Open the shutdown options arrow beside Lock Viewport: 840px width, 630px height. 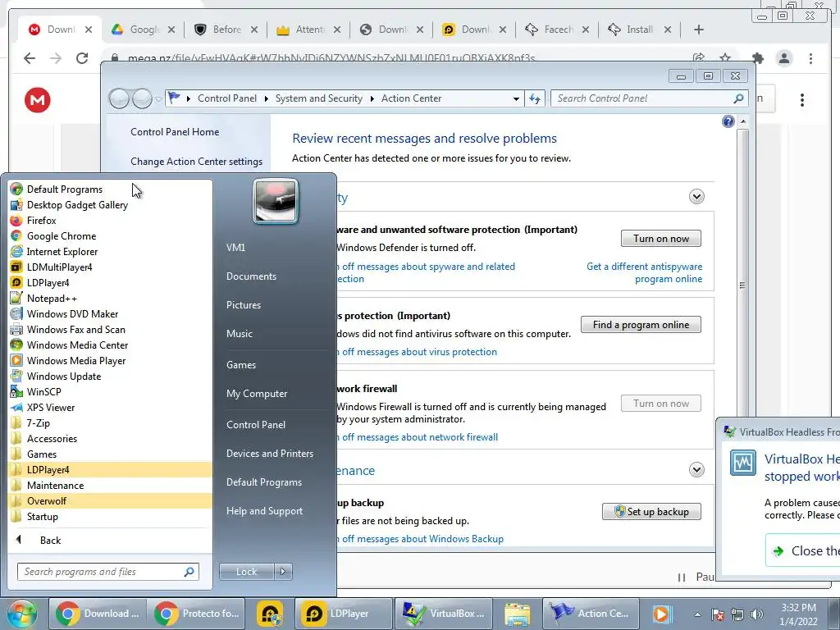tap(283, 572)
